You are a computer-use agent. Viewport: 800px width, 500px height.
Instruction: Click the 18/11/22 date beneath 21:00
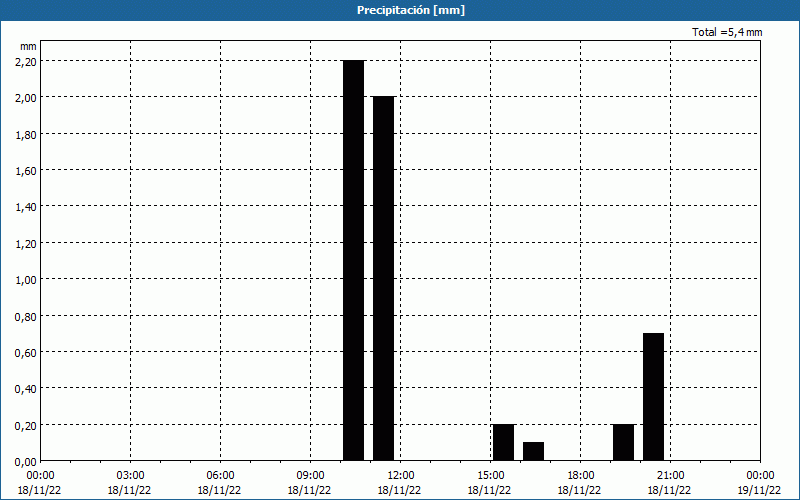(x=669, y=490)
